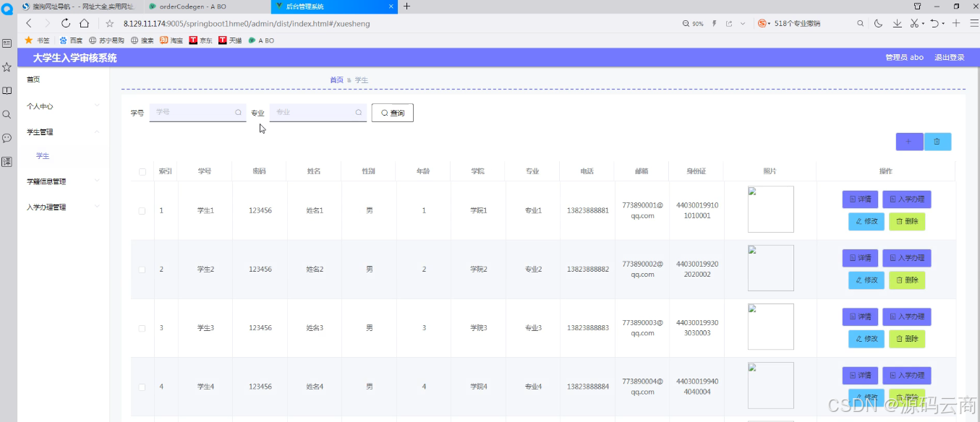
Task: Check the checkbox for row 学生1
Action: coord(142,211)
